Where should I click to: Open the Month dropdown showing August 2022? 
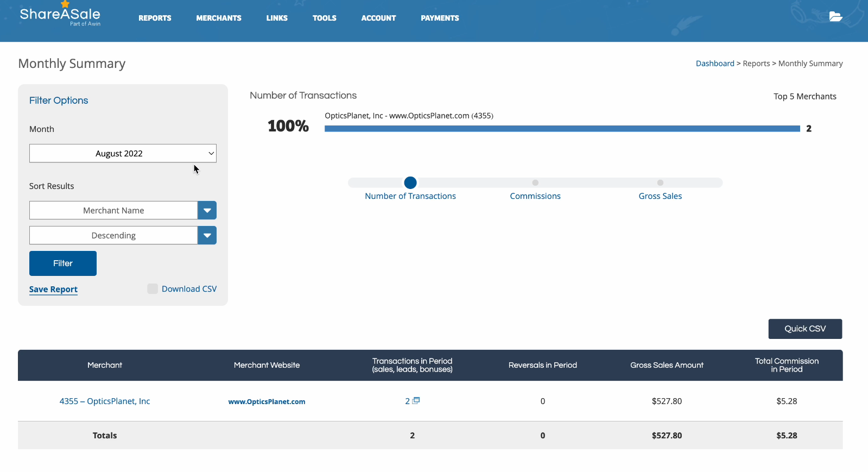coord(123,153)
